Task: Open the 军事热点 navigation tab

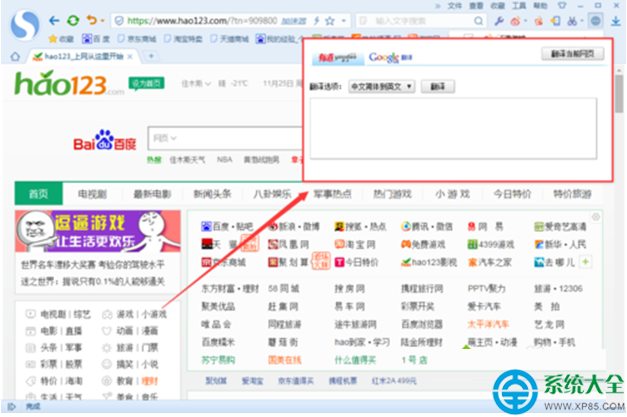Action: click(x=331, y=194)
